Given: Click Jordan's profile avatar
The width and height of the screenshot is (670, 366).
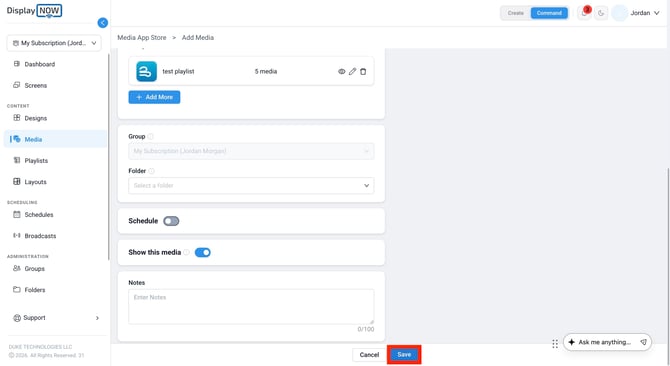Looking at the screenshot, I should tap(619, 13).
